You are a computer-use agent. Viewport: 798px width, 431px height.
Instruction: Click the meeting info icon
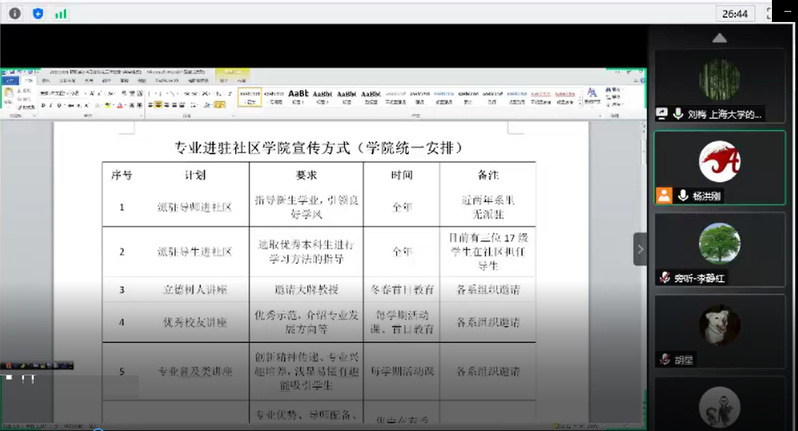(x=14, y=13)
